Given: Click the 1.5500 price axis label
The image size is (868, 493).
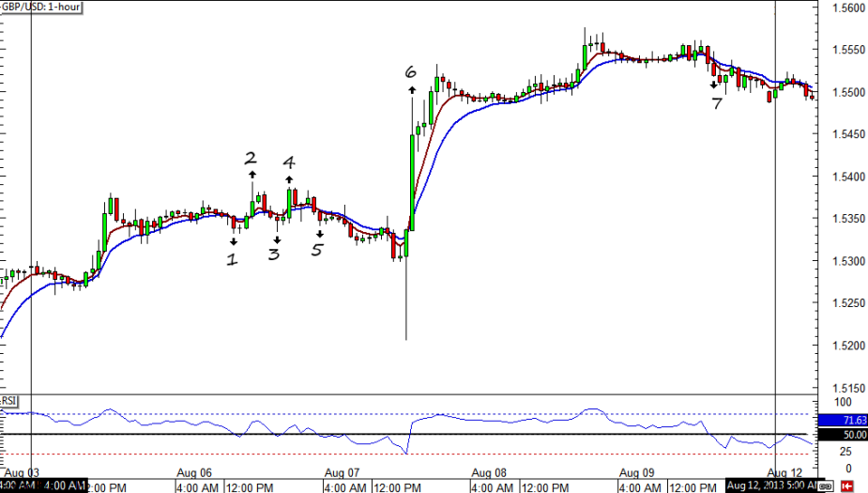Looking at the screenshot, I should pyautogui.click(x=849, y=93).
